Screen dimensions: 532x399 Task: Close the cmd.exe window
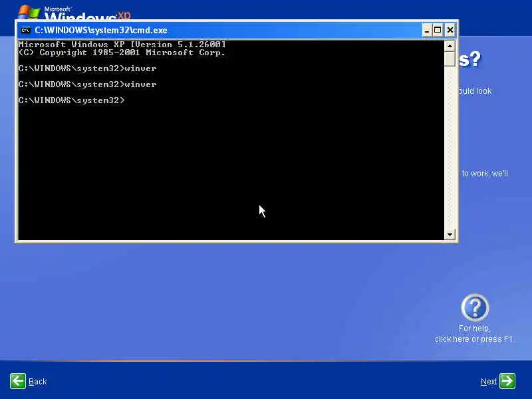450,31
